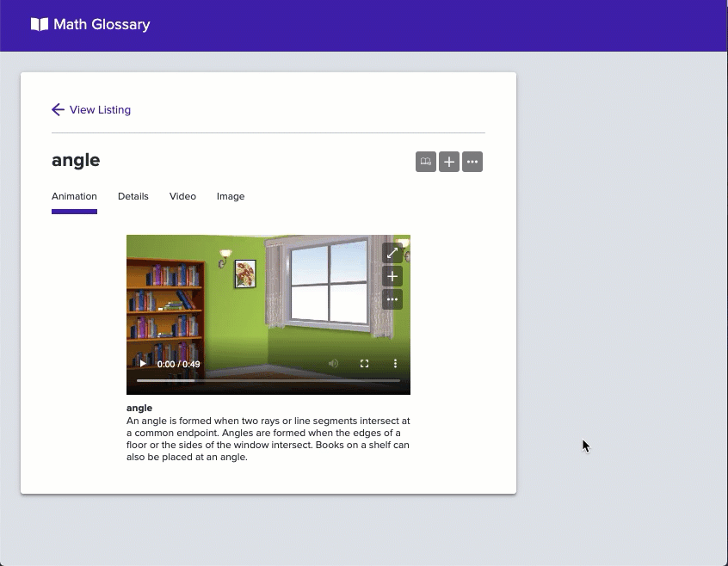This screenshot has height=566, width=728.
Task: Click the animation video thumbnail
Action: [268, 315]
